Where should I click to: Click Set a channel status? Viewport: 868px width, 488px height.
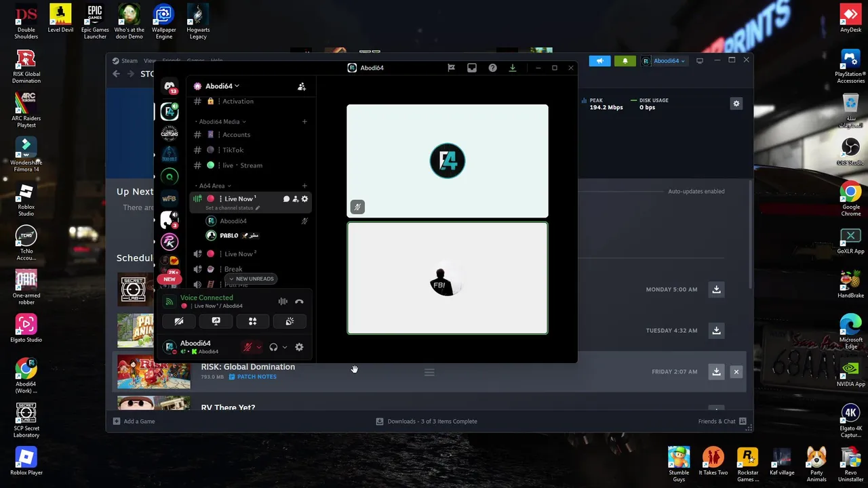coord(232,208)
